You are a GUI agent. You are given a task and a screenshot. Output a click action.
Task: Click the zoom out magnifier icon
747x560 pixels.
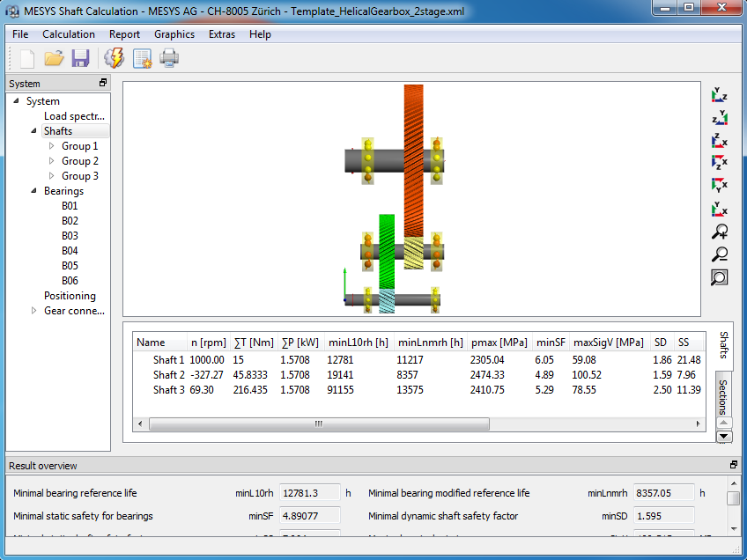click(x=720, y=255)
